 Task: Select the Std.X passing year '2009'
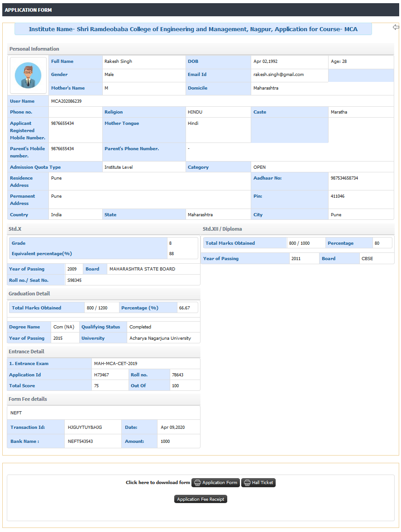(72, 269)
